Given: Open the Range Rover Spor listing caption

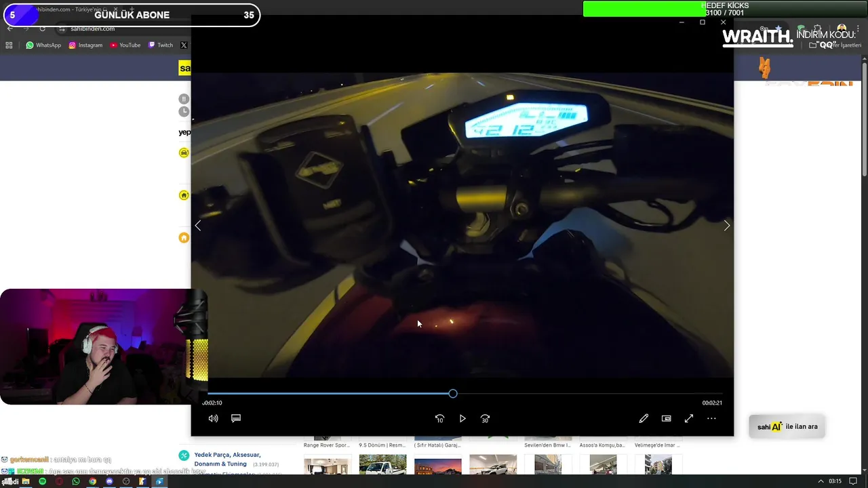Looking at the screenshot, I should click(327, 445).
